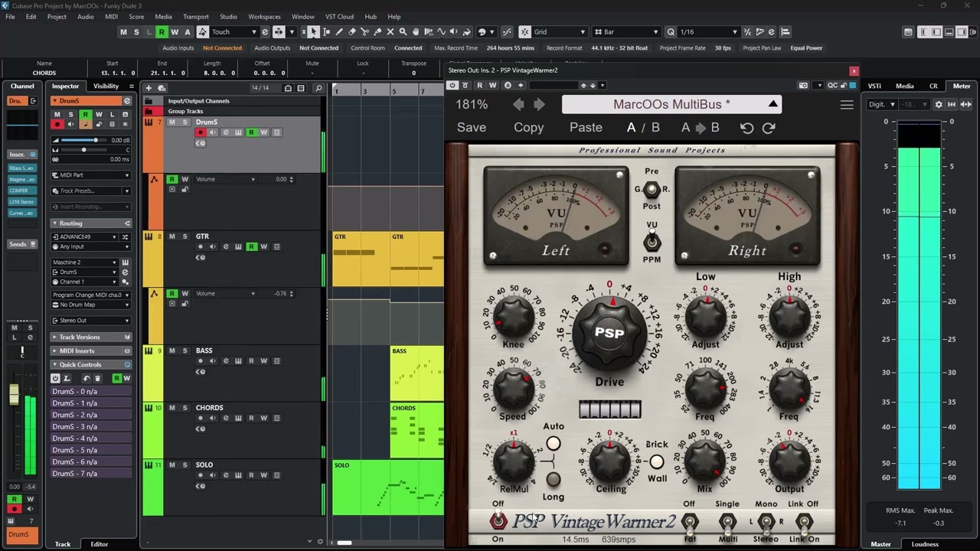Click the plugin snapshot camera icon

(803, 85)
